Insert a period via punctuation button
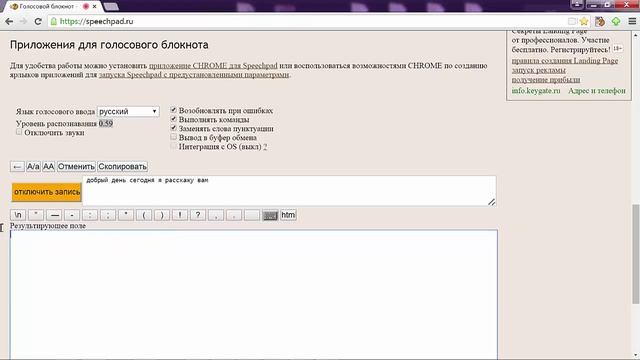The width and height of the screenshot is (640, 360). [x=234, y=215]
